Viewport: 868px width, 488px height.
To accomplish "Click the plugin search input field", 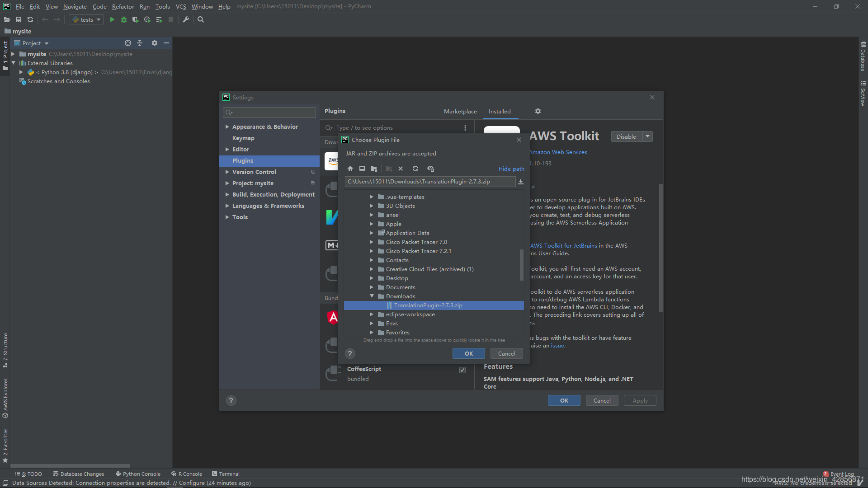I will [x=396, y=127].
